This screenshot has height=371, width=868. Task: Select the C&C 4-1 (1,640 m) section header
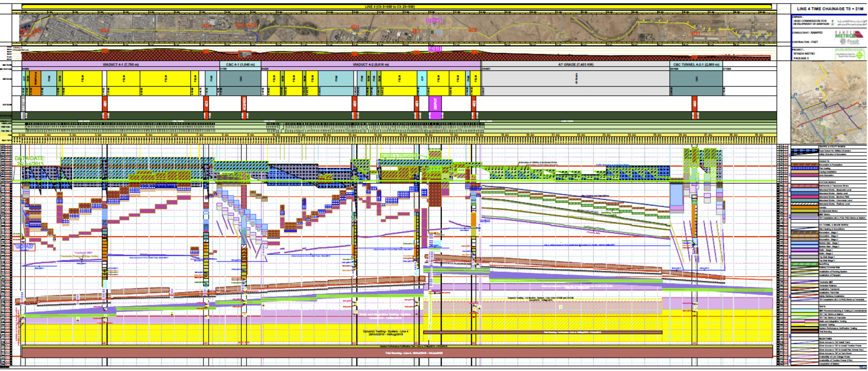point(241,64)
